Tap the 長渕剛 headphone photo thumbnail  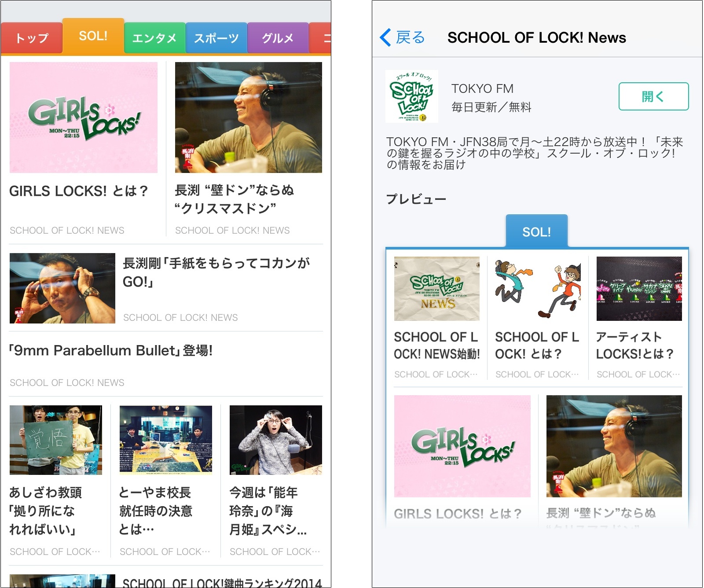62,288
